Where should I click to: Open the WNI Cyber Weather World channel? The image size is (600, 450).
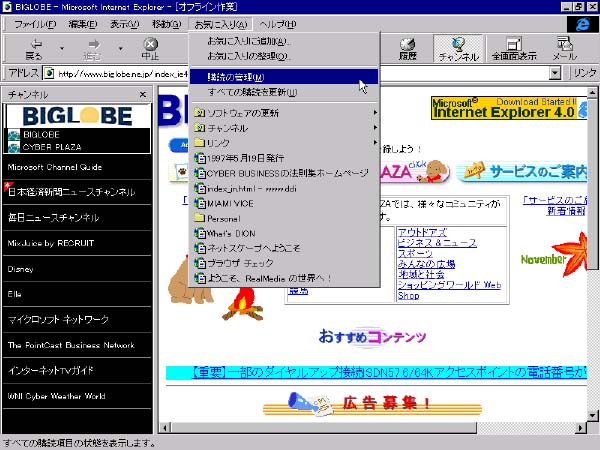[x=77, y=396]
